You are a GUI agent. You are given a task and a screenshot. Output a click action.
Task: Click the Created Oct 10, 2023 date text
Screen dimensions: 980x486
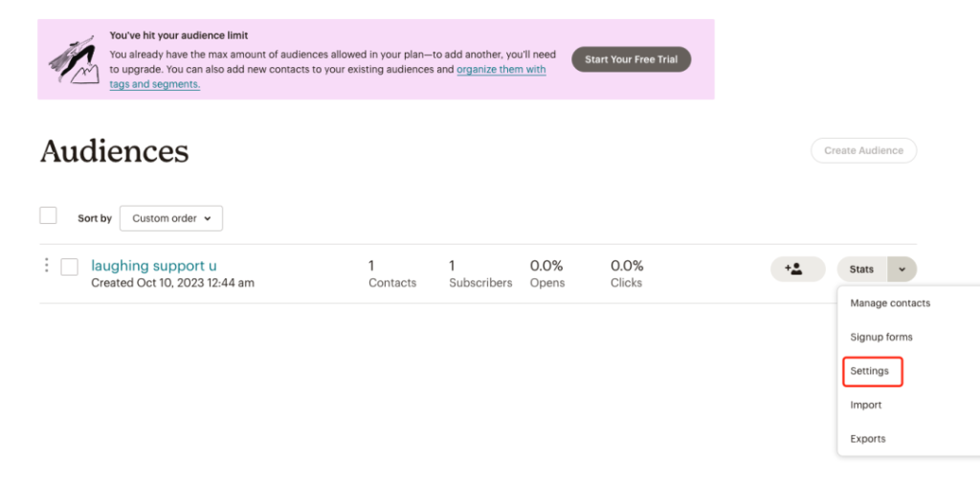(172, 283)
